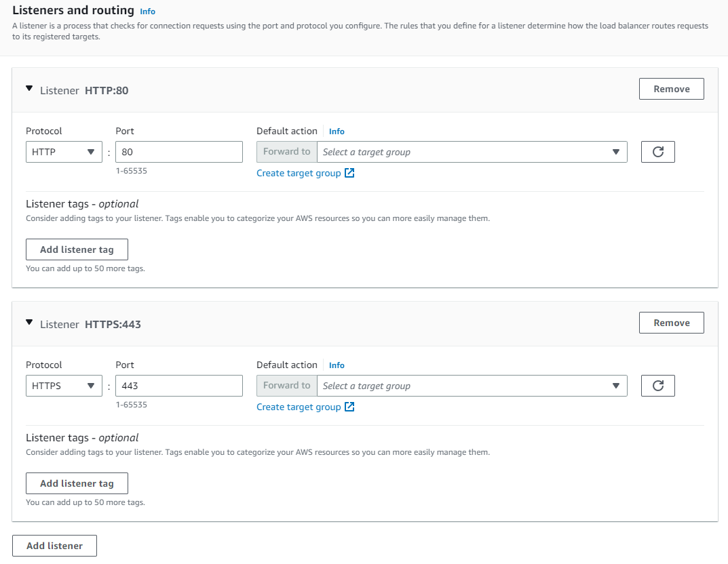The image size is (728, 564).
Task: Refresh target groups for HTTPS:443 listener
Action: [x=657, y=386]
